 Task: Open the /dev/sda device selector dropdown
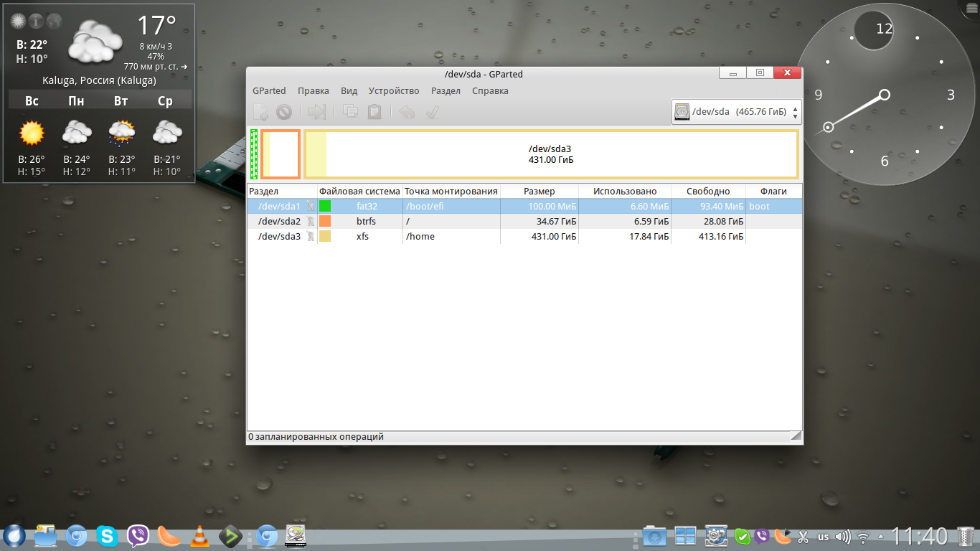(x=736, y=112)
